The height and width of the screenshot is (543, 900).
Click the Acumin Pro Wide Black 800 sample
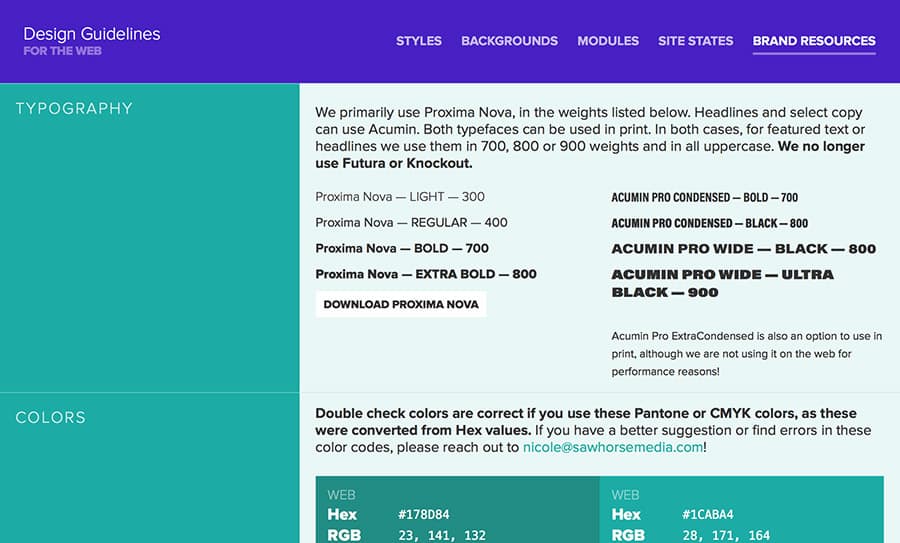tap(744, 249)
